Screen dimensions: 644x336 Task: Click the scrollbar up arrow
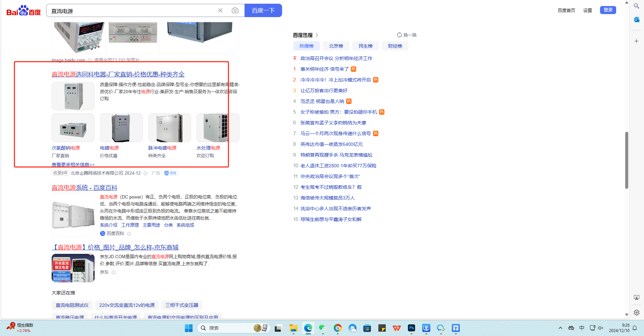[x=626, y=3]
